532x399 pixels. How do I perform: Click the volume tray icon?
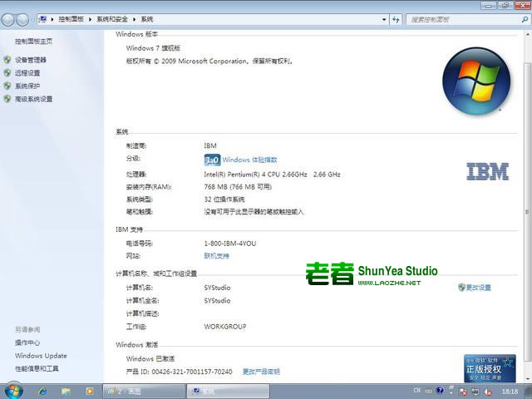(488, 392)
